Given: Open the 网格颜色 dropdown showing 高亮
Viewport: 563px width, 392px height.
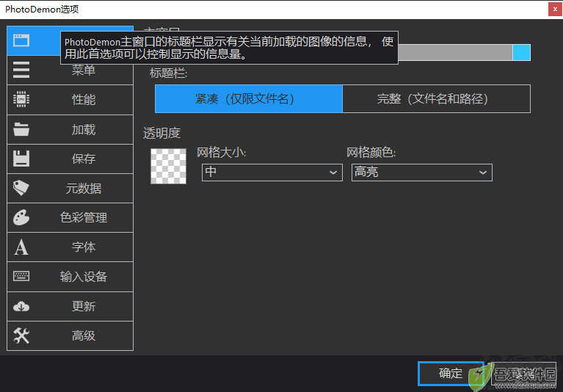Looking at the screenshot, I should coord(422,173).
